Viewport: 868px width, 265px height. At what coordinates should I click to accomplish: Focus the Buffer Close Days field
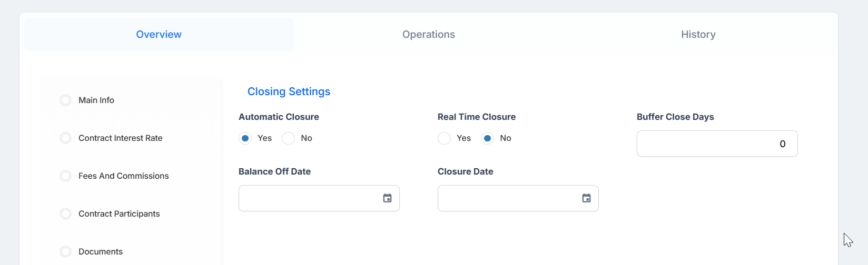pyautogui.click(x=717, y=144)
